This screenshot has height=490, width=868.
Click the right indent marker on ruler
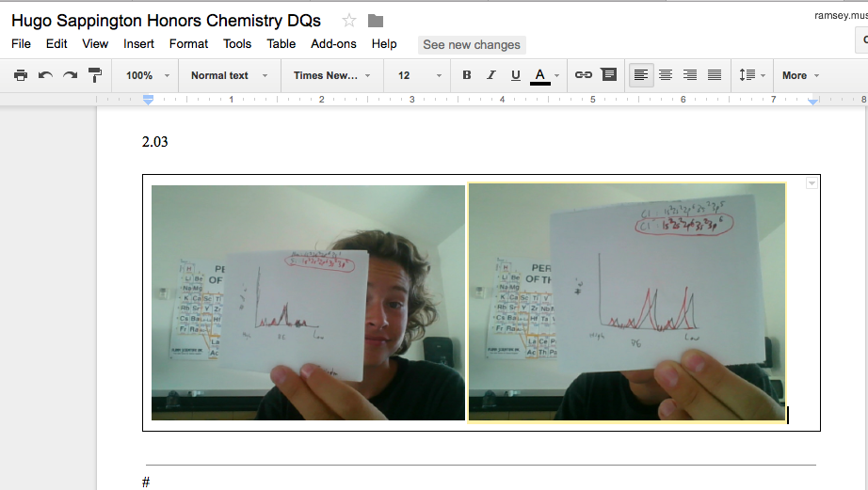812,102
